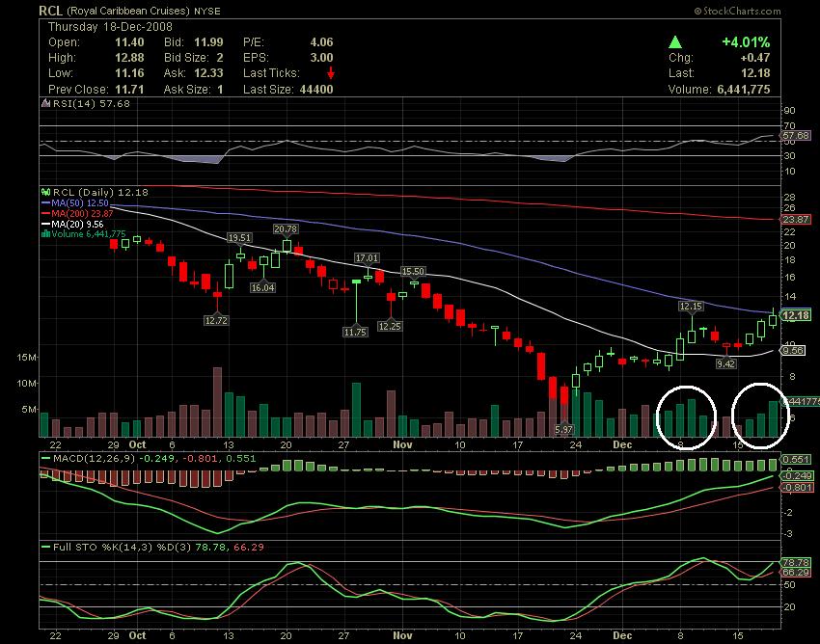
Task: Click the -0.249 MACD line tag
Action: 797,475
